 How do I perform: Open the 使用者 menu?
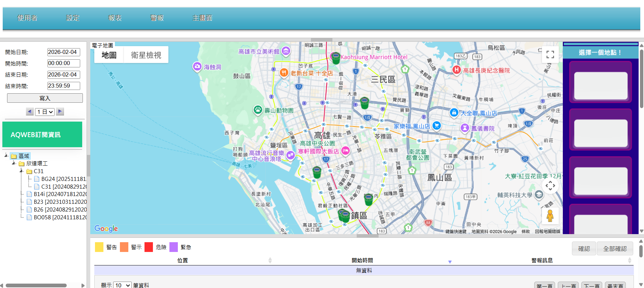click(28, 18)
